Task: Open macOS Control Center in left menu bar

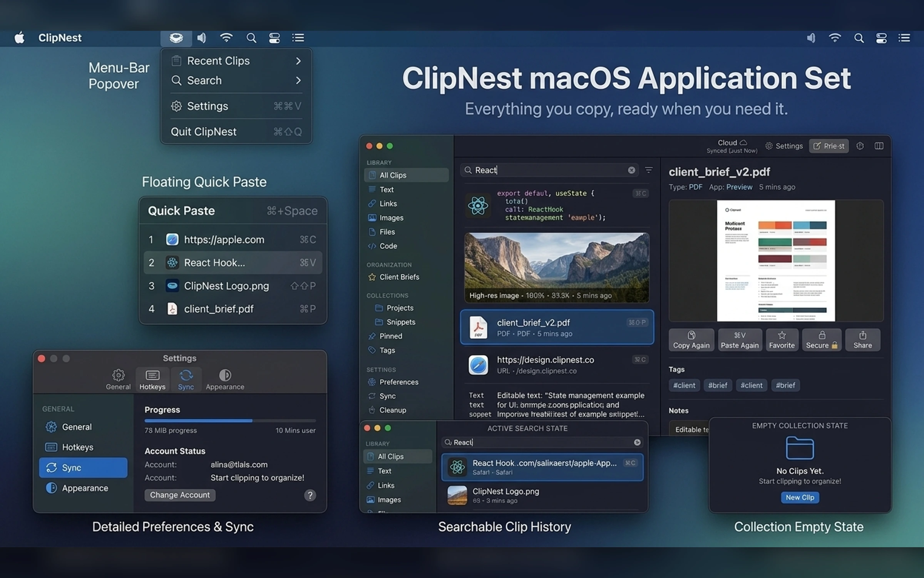Action: (x=274, y=38)
